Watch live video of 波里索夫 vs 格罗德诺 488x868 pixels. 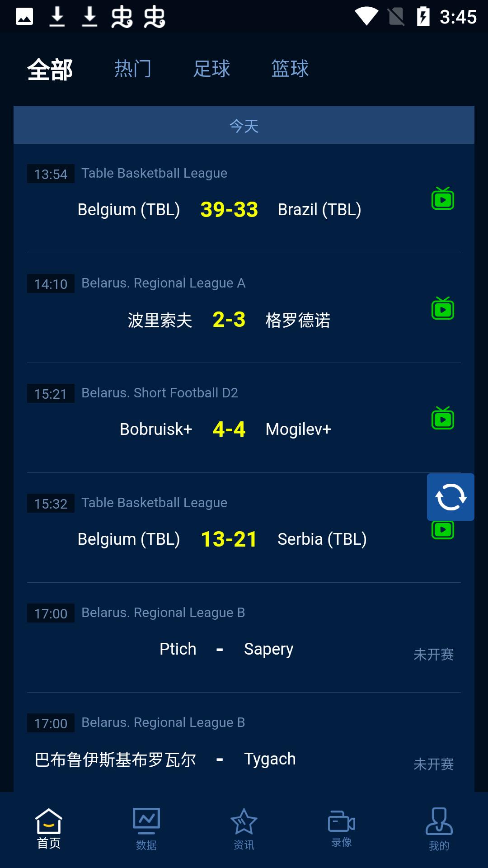pos(443,308)
